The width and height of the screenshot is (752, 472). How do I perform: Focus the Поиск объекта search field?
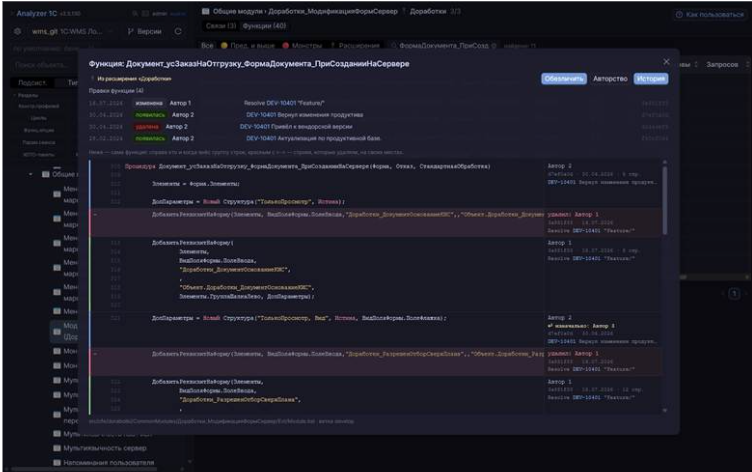43,64
